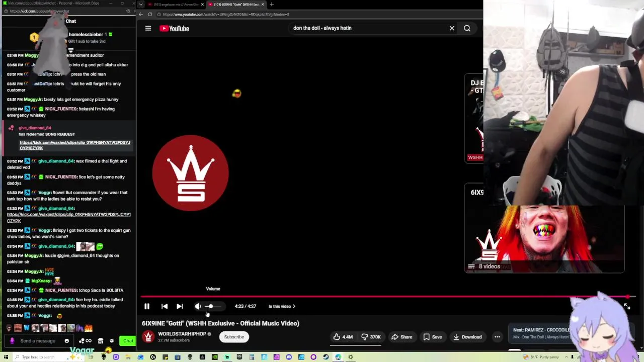Share the 6IX9INE Gotti video
Screen dimensions: 644x362
(x=401, y=337)
